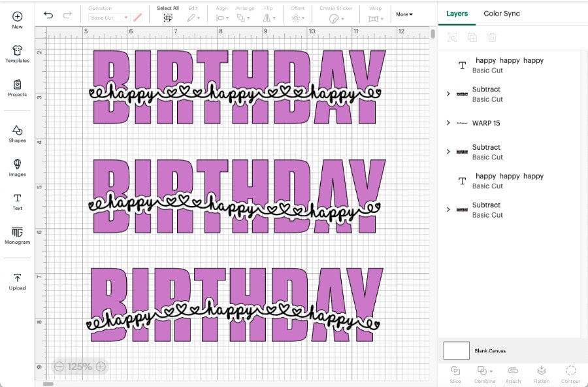588x387 pixels.
Task: Expand the first Subtract layer
Action: click(x=448, y=93)
